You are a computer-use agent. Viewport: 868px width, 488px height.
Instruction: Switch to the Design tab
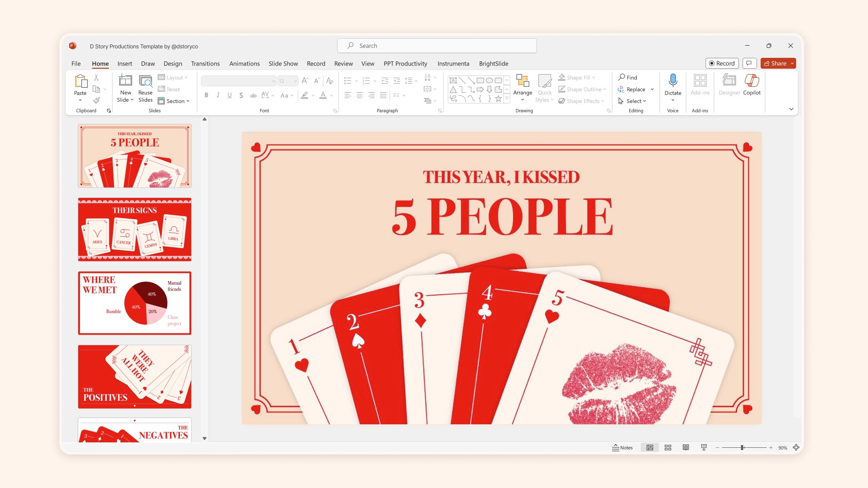173,64
